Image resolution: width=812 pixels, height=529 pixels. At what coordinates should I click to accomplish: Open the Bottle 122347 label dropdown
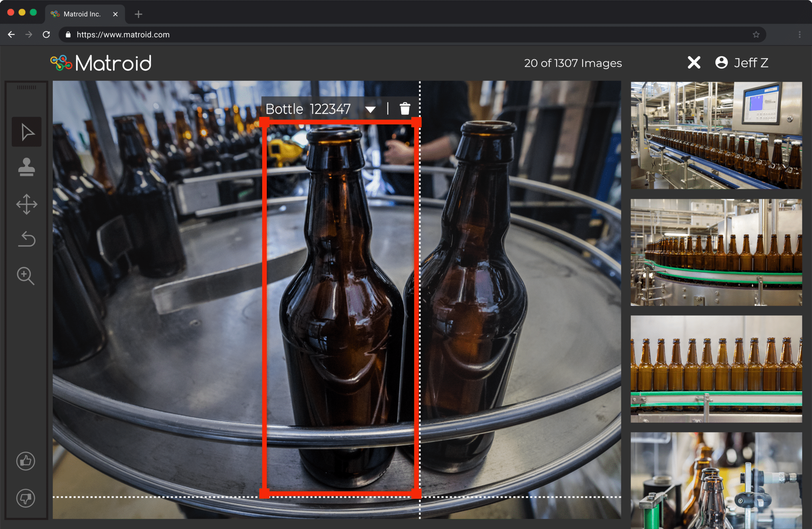(370, 109)
